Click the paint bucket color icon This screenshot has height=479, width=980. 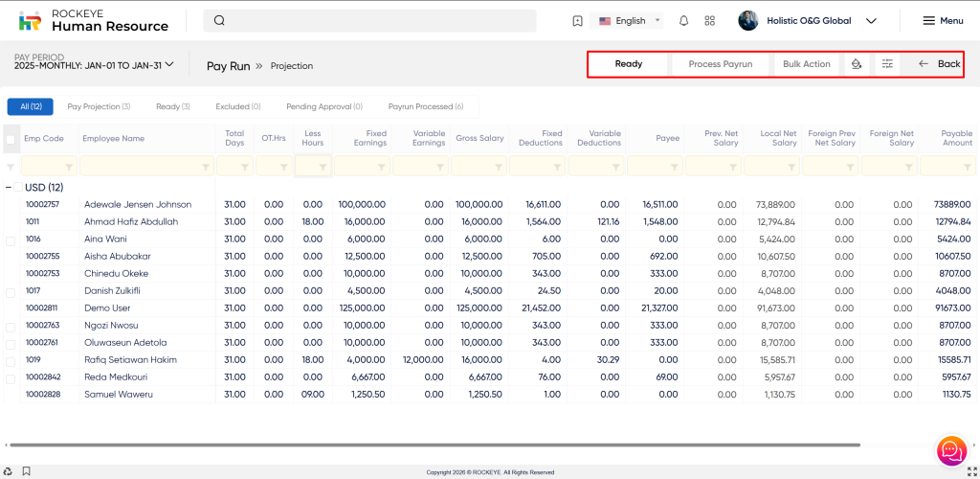pyautogui.click(x=857, y=64)
